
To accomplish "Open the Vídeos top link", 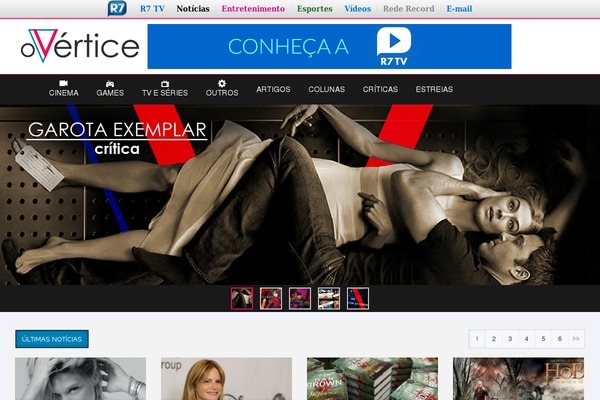I will point(357,8).
